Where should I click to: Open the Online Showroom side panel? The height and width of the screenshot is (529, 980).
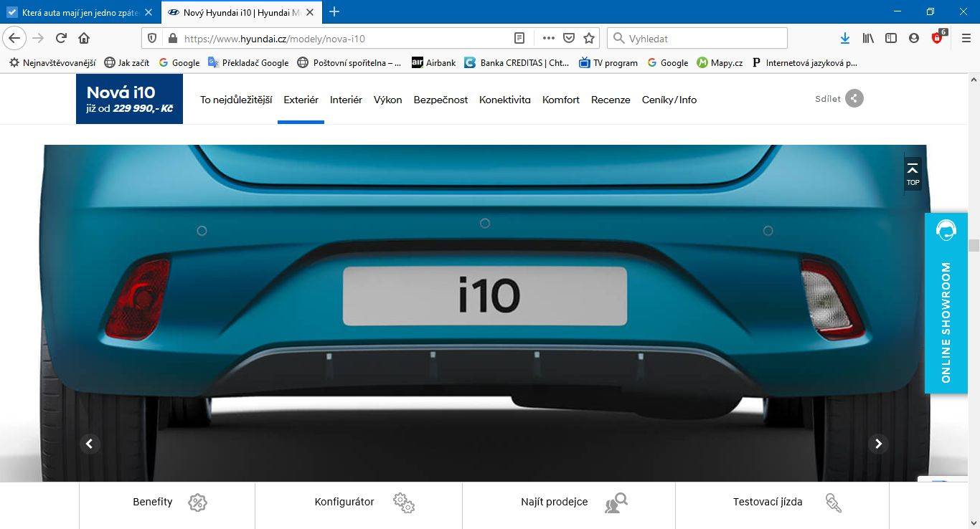point(946,303)
